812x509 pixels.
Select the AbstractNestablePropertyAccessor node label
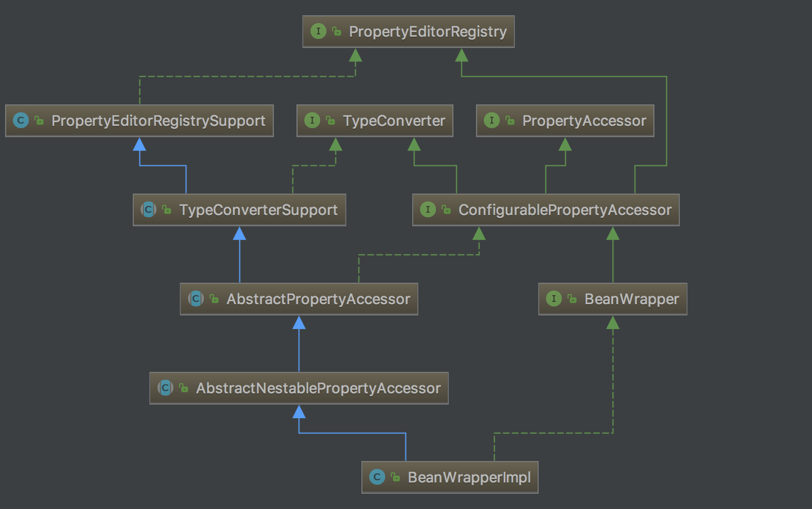click(318, 388)
